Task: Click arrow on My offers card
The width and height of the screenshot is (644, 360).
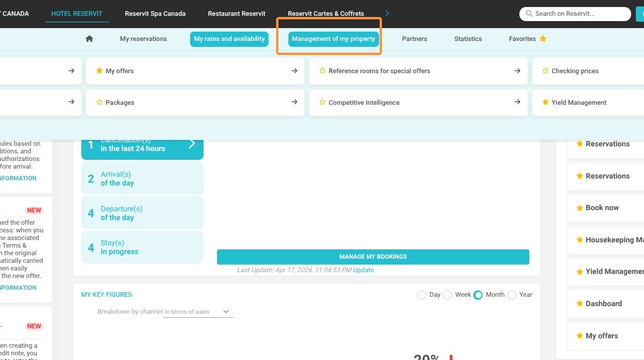Action: coord(294,71)
